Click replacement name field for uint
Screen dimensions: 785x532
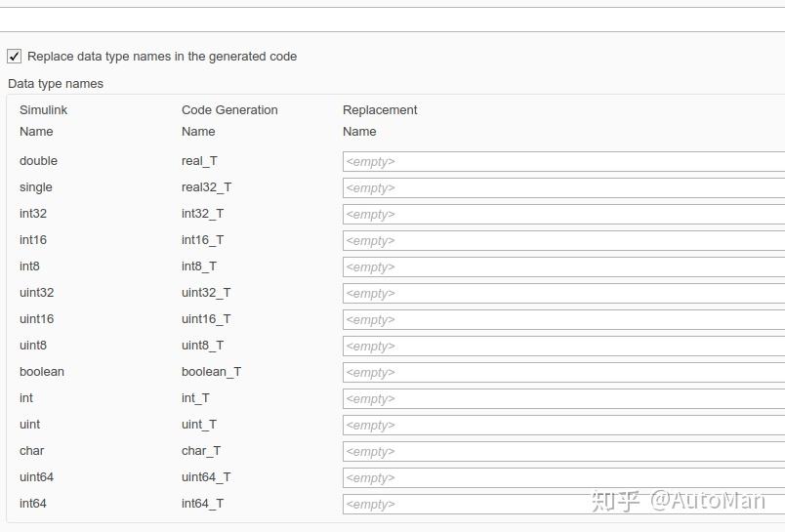563,426
